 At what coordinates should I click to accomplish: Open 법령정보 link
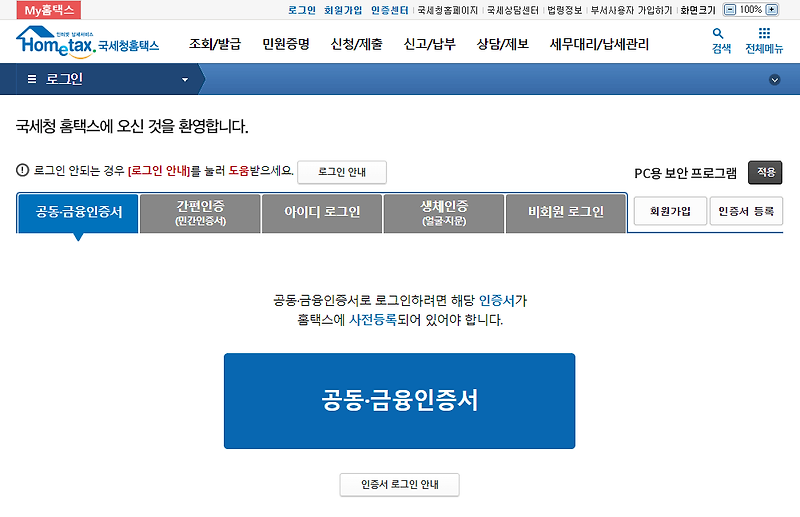(564, 10)
